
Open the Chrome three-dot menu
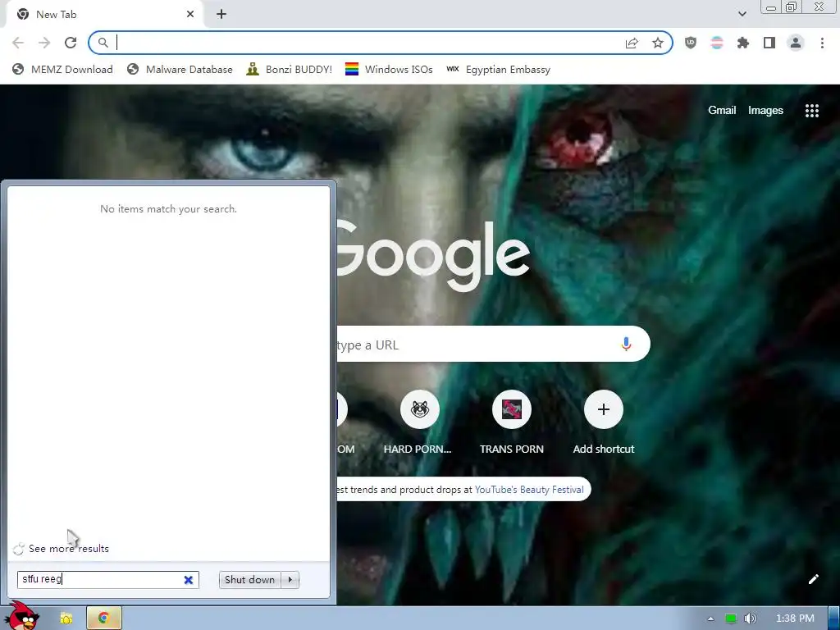point(822,43)
